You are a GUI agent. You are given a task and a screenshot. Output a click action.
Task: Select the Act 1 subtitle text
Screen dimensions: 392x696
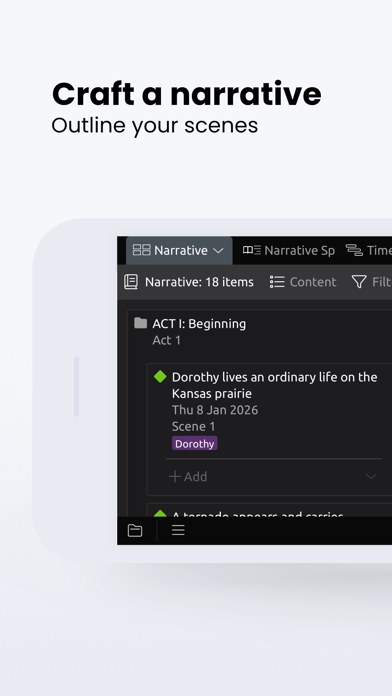point(166,340)
